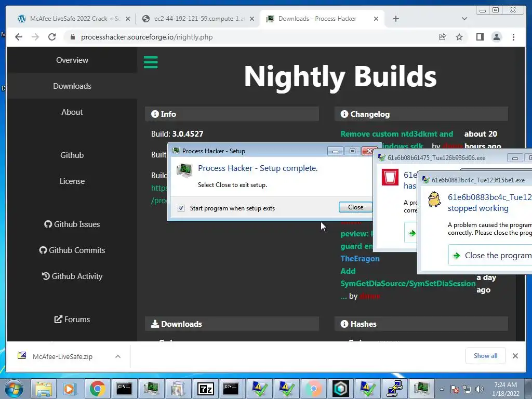Viewport: 532px width, 399px height.
Task: Click the share page icon in address bar
Action: 442,37
